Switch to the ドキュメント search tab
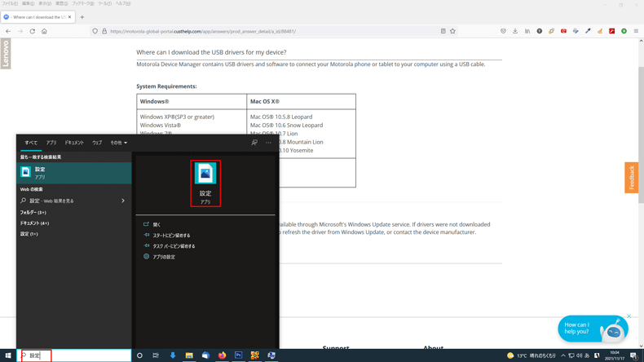Viewport: 644px width, 362px height. pos(74,143)
